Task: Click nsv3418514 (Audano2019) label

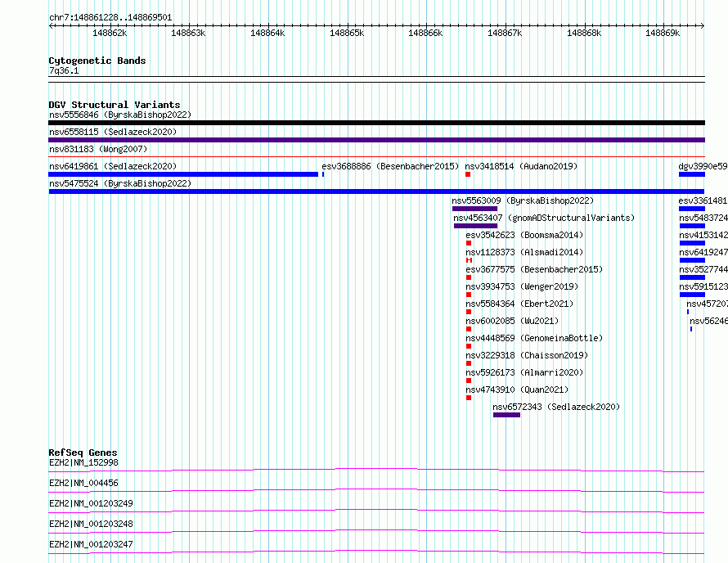Action: pos(521,166)
